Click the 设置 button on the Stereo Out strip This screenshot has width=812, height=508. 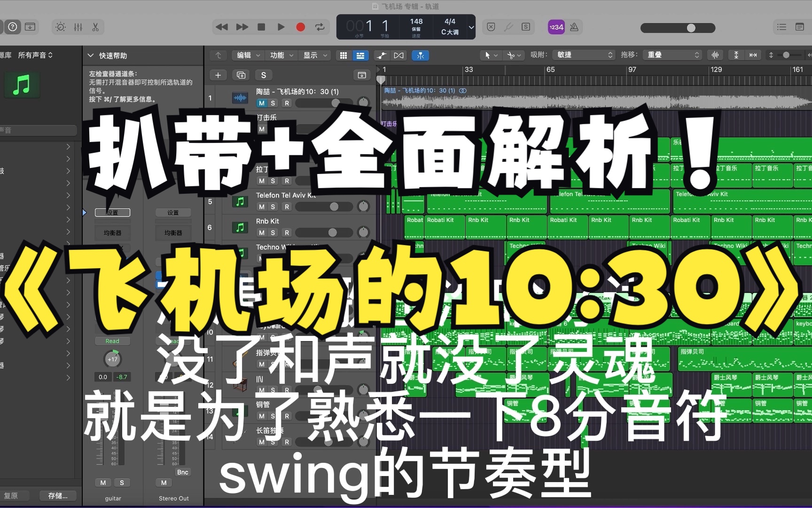[173, 213]
